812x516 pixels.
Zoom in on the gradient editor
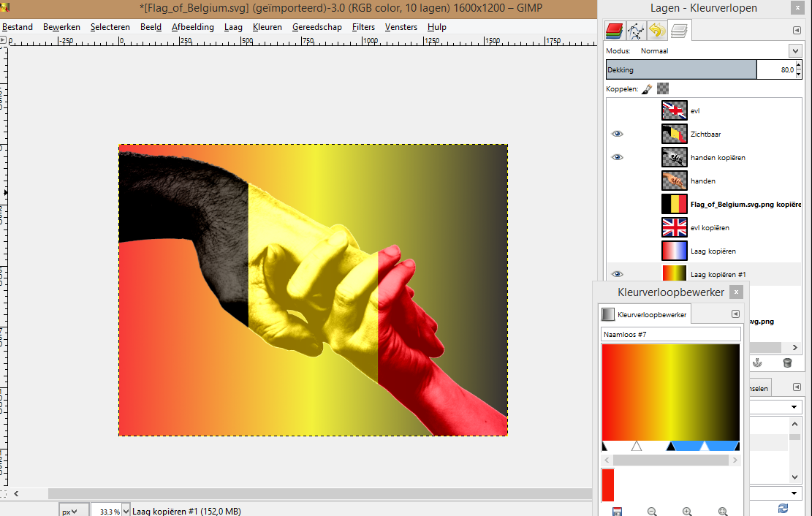pyautogui.click(x=687, y=512)
